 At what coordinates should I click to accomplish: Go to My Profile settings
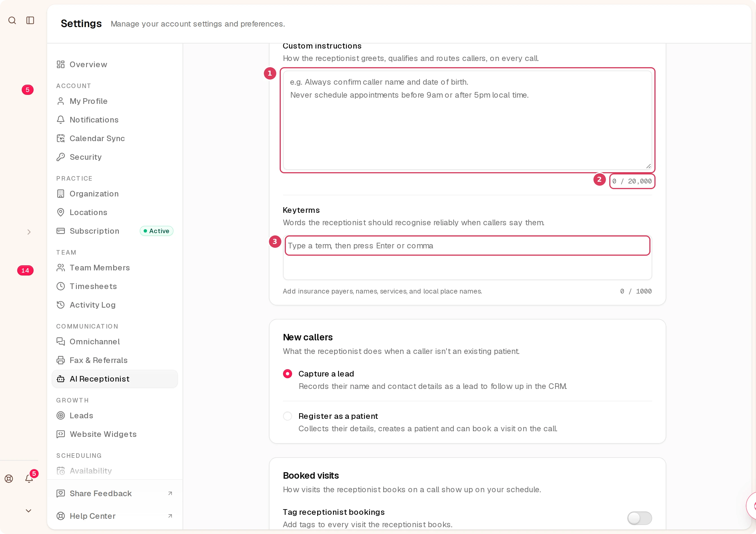pos(115,101)
